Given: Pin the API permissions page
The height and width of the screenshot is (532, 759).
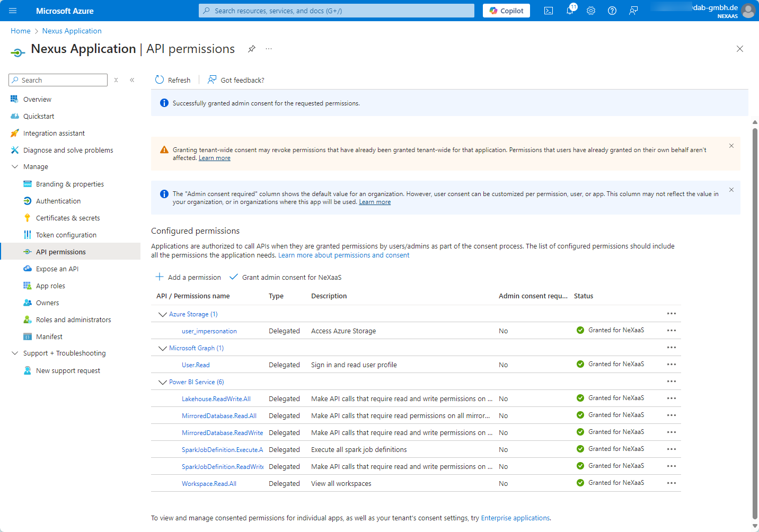Looking at the screenshot, I should tap(252, 49).
